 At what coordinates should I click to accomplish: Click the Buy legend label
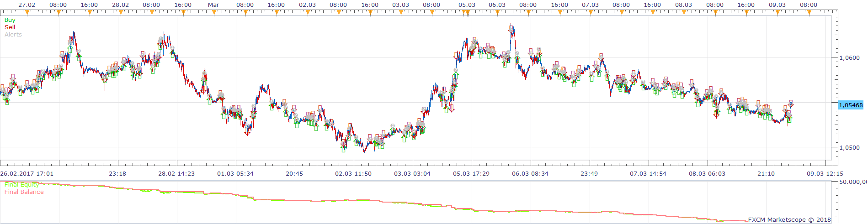pos(10,20)
